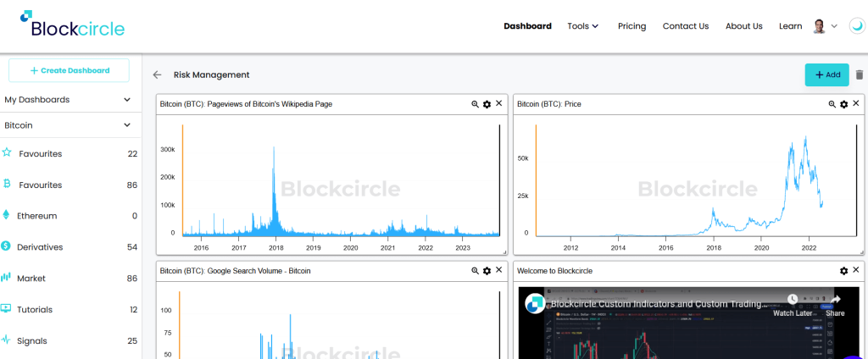Open the Contact Us page

point(685,26)
